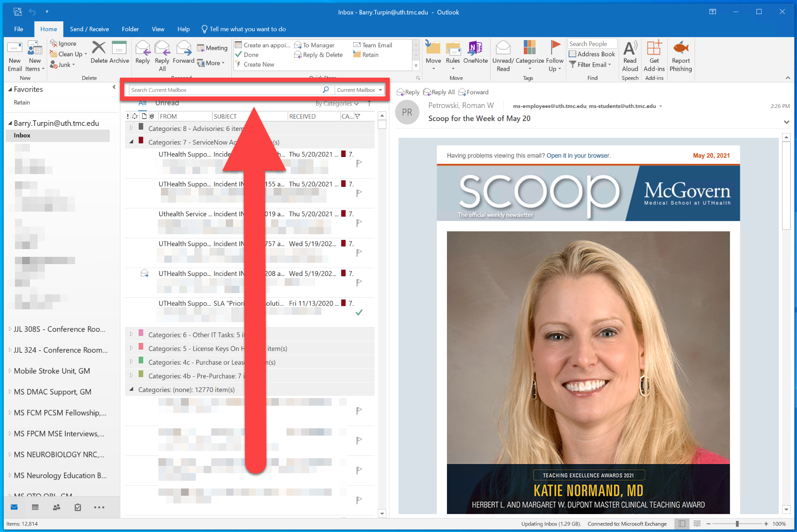
Task: Toggle the completed checkmark on SLA email
Action: click(x=359, y=312)
